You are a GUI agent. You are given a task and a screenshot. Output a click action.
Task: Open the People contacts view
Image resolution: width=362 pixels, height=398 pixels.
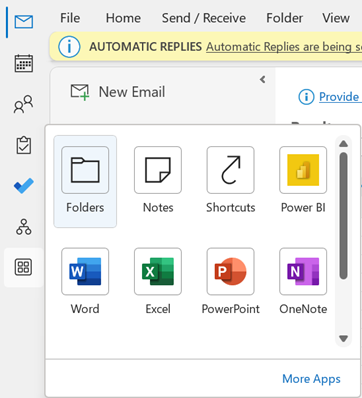24,104
